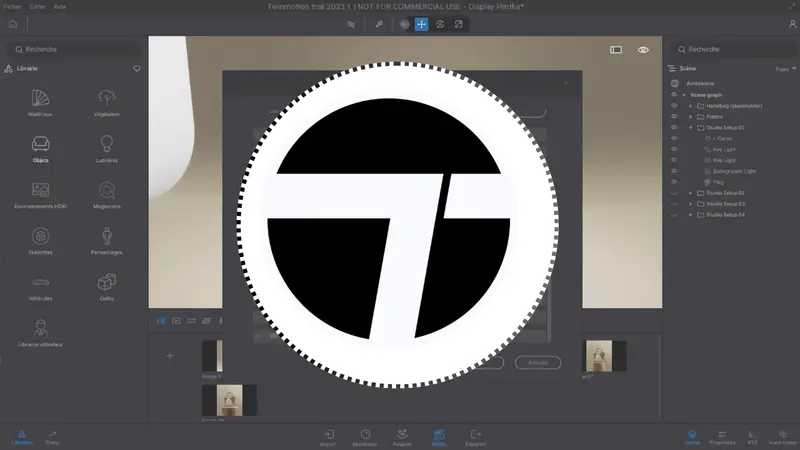Select the Background Light tree item
800x450 pixels.
click(734, 171)
